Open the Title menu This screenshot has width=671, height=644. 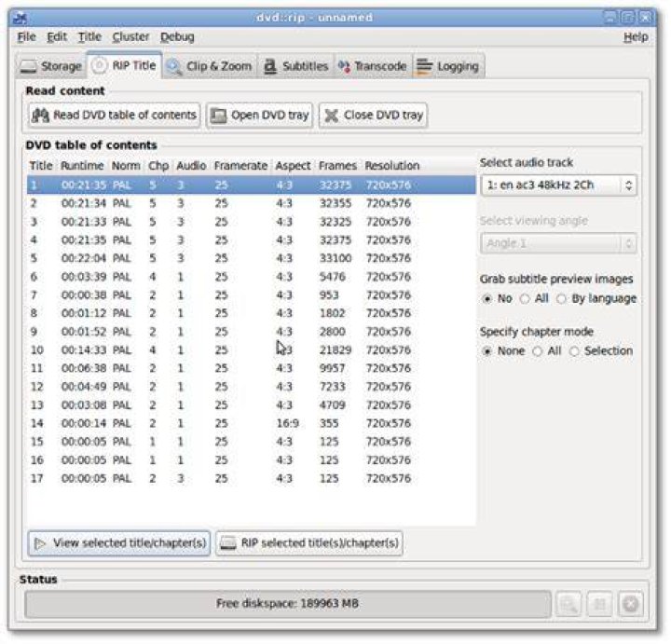pyautogui.click(x=89, y=37)
